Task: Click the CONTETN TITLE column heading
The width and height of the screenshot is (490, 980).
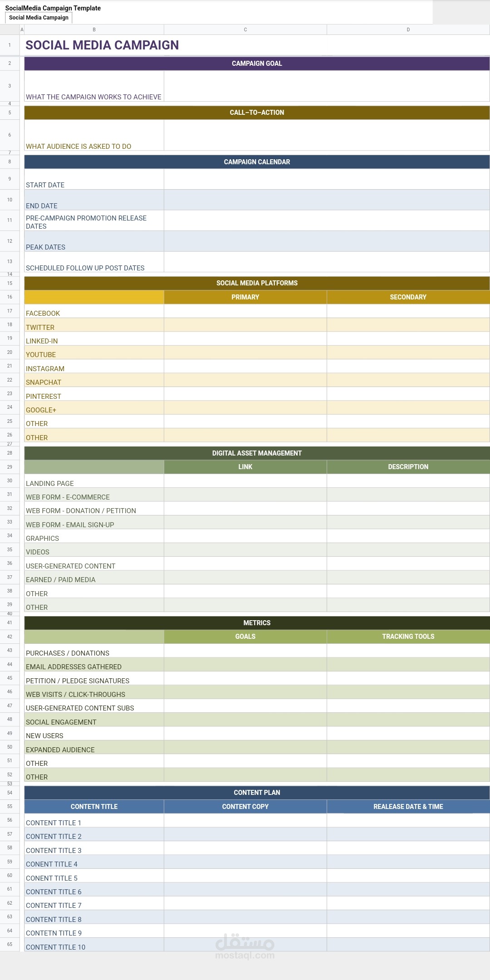Action: pos(94,807)
